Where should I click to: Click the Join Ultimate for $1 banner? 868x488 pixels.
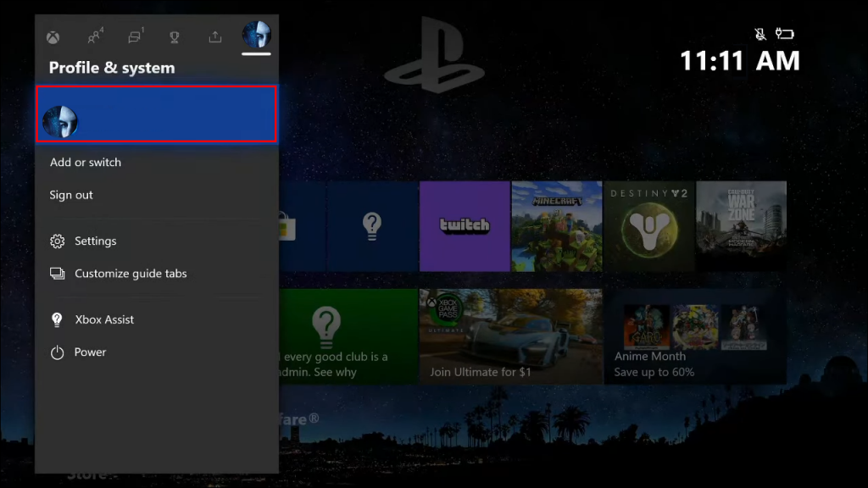click(x=510, y=337)
